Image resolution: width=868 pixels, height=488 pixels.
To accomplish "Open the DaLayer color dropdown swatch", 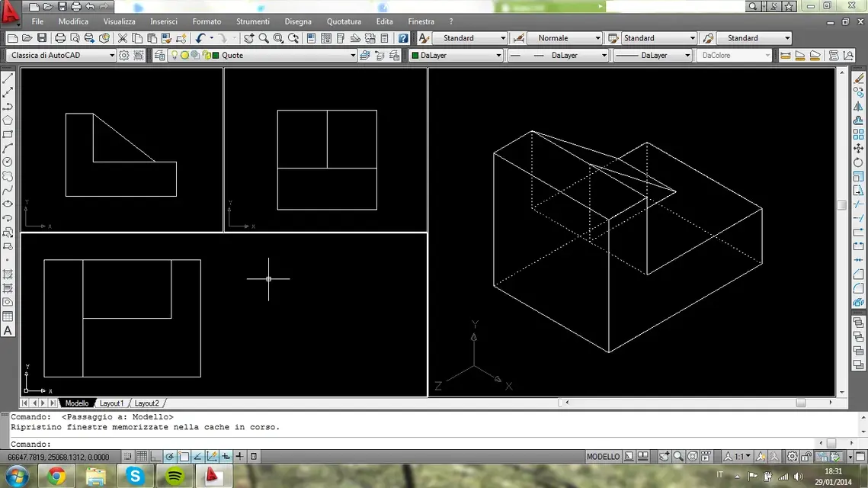I will (x=456, y=56).
